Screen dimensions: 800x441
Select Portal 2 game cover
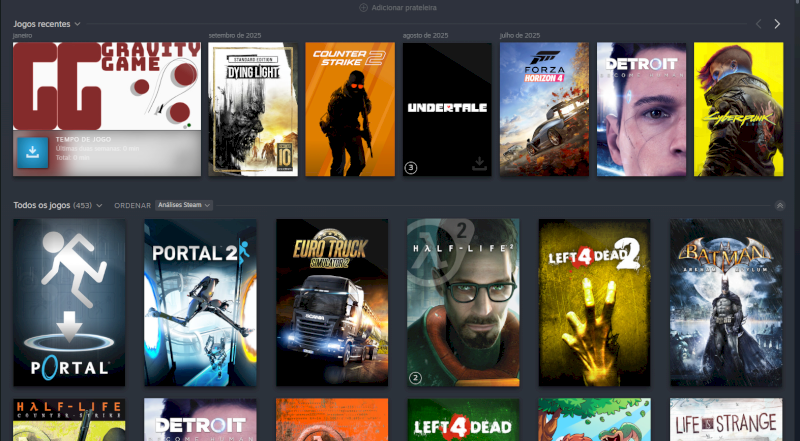point(200,302)
